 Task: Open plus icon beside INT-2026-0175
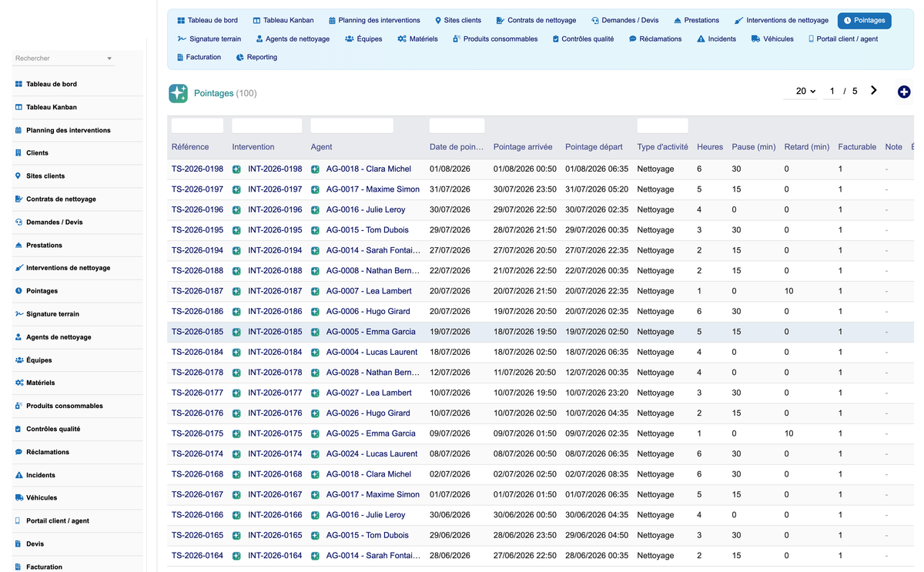point(236,433)
